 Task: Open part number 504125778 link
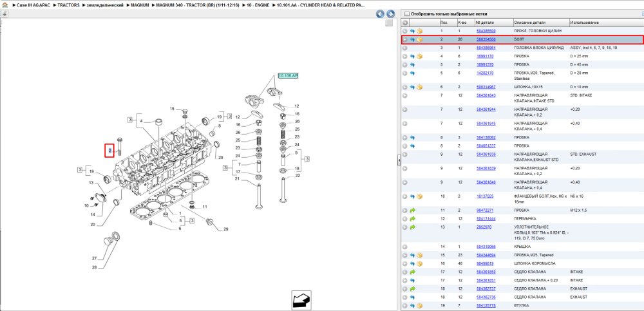point(486,306)
